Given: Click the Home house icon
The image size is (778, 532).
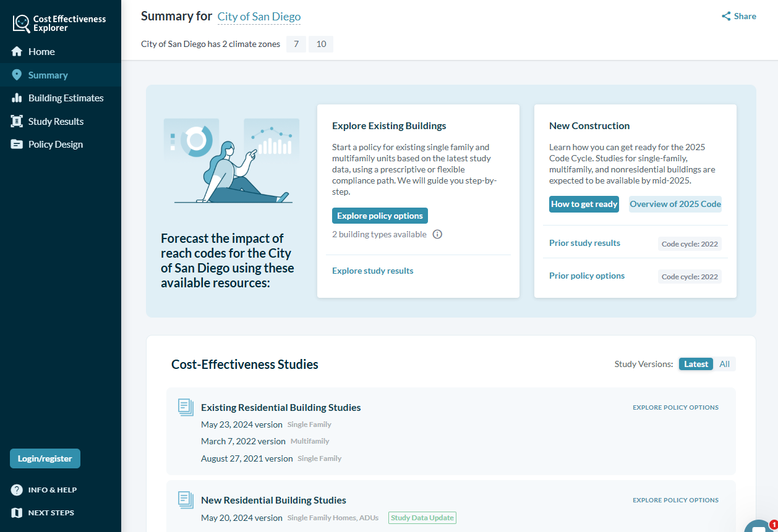Looking at the screenshot, I should point(17,52).
